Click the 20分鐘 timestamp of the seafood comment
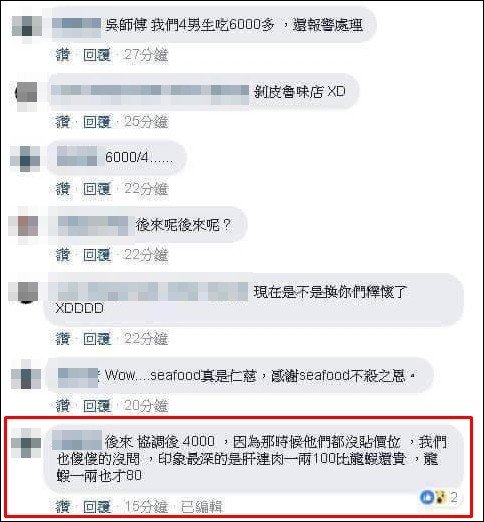The width and height of the screenshot is (484, 522). pos(146,406)
